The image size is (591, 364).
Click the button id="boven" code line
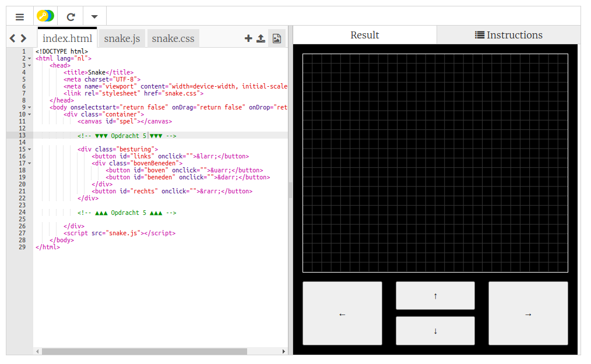point(184,170)
